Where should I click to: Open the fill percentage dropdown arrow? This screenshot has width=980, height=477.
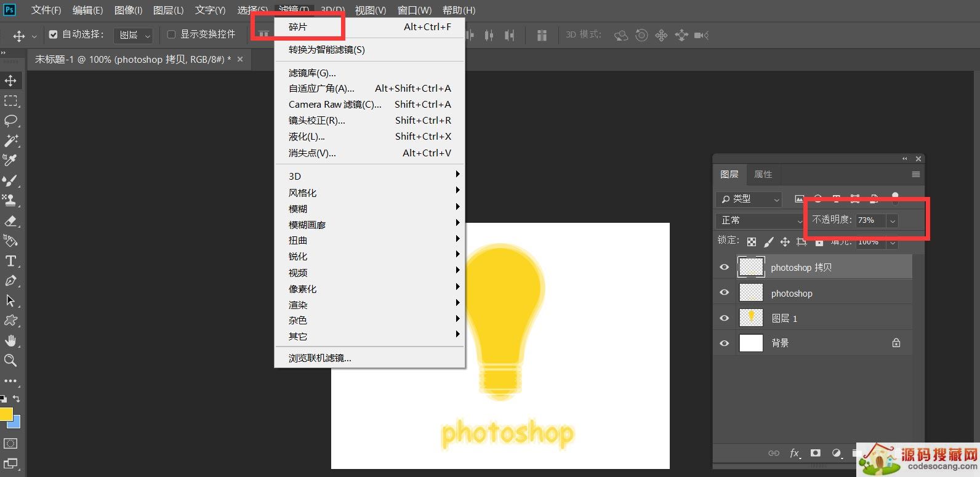[893, 243]
